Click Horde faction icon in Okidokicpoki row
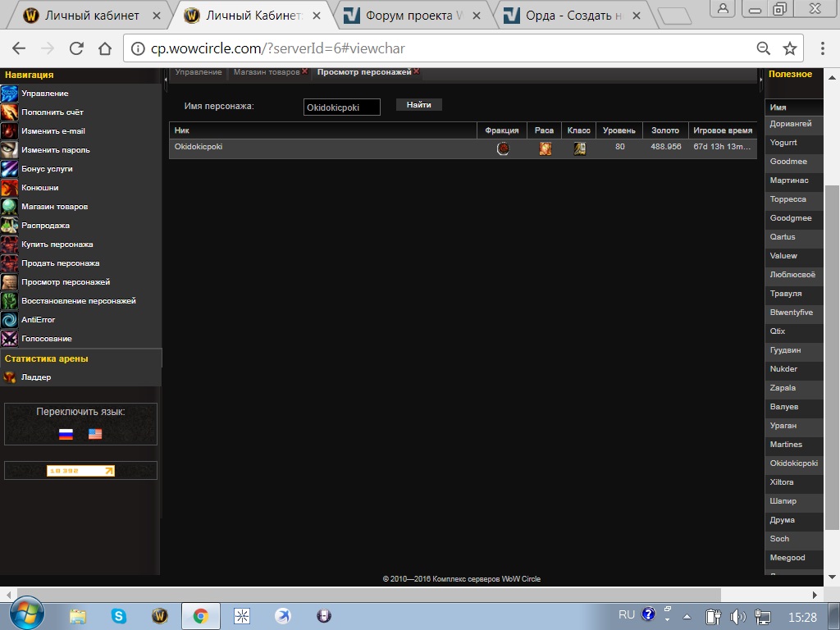 tap(503, 148)
